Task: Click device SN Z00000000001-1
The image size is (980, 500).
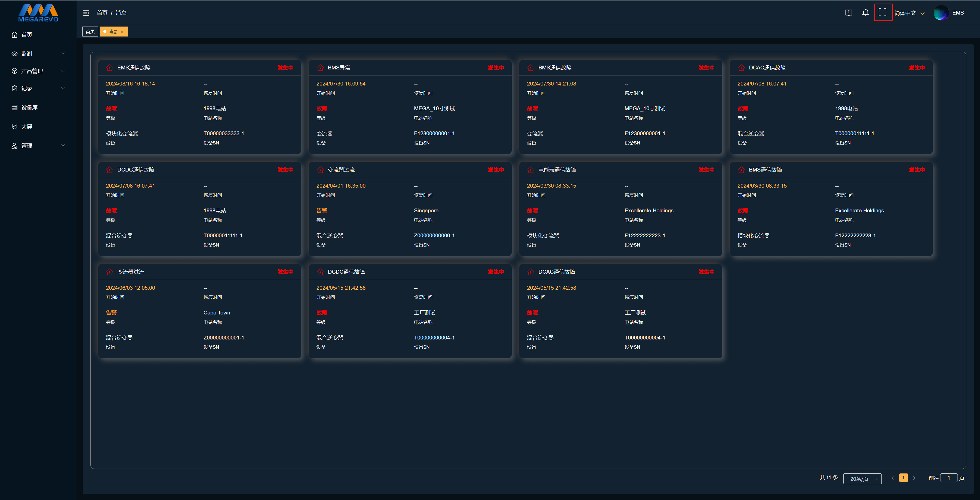Action: click(224, 337)
